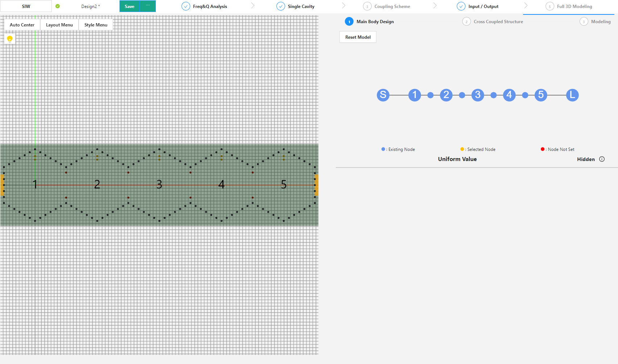The image size is (618, 364).
Task: Click Uniform Value heading
Action: pyautogui.click(x=457, y=159)
